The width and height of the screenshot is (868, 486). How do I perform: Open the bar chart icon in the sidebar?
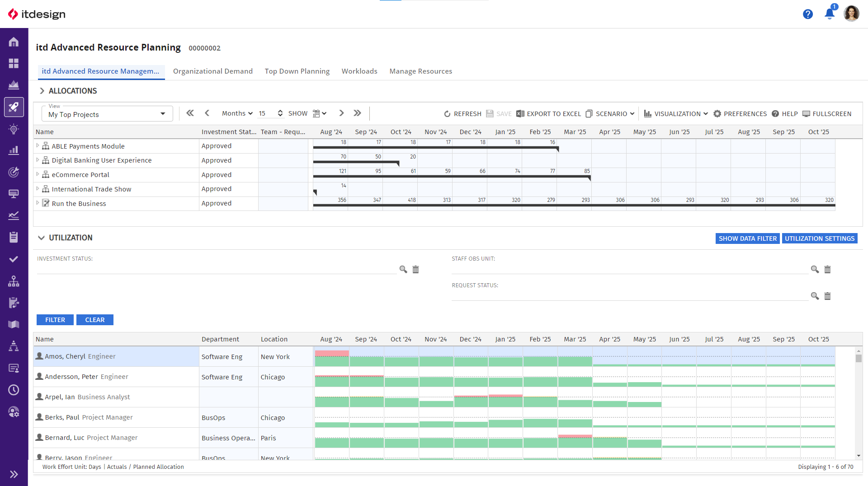coord(14,150)
